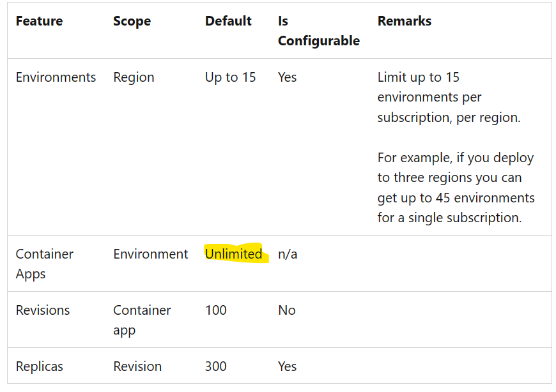Click the Remarks column header
Screen dimensions: 556x392
click(x=405, y=21)
